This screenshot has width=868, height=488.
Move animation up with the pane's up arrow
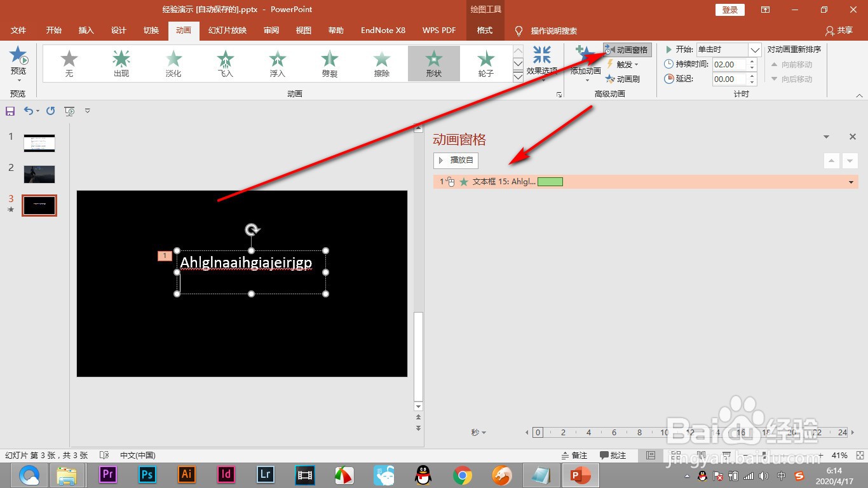click(x=832, y=161)
